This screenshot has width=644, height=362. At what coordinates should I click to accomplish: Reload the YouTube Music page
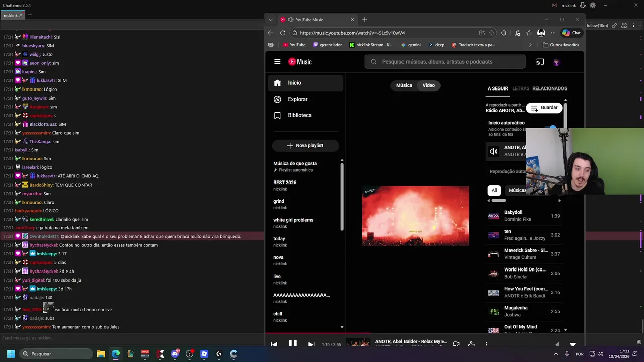pyautogui.click(x=283, y=33)
